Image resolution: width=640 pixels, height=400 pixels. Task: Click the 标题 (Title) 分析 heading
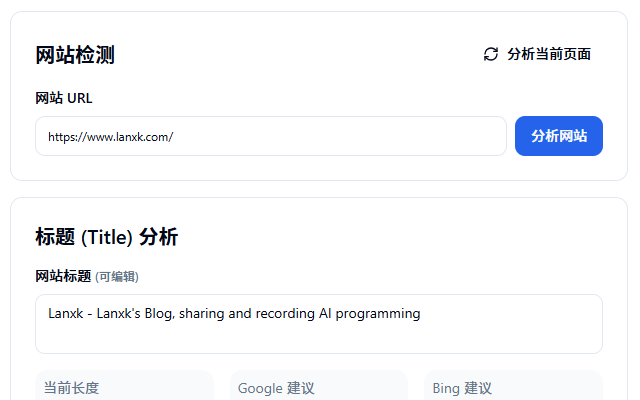(x=107, y=237)
